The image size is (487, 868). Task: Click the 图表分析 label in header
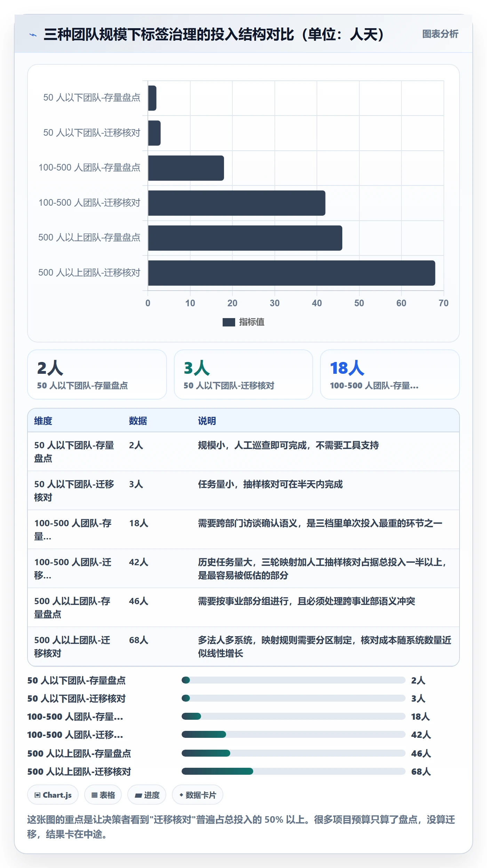440,34
